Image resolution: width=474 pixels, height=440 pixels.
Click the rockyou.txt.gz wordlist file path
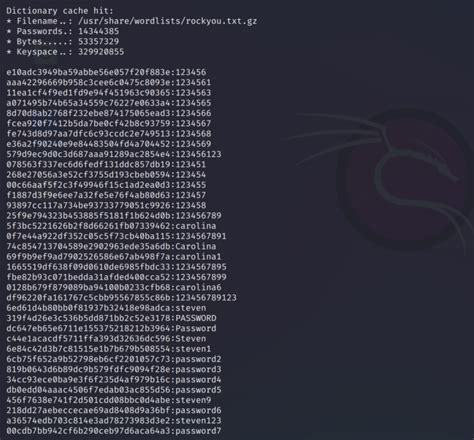tap(167, 21)
